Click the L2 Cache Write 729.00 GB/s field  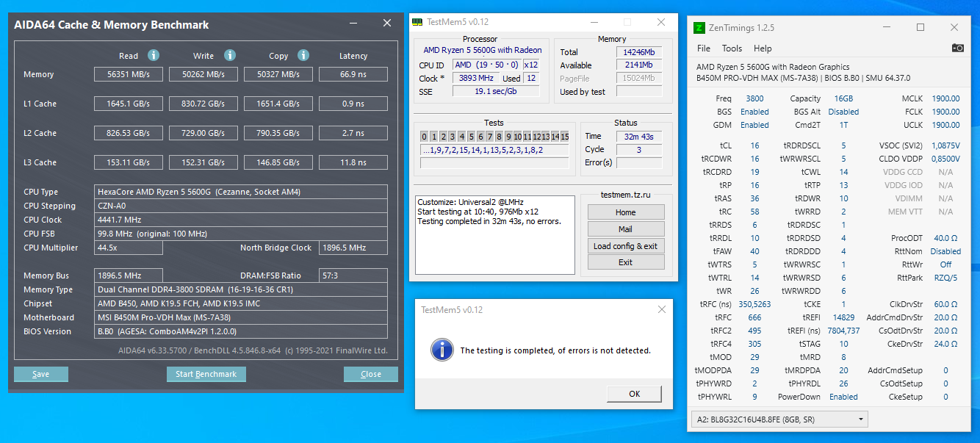(x=203, y=133)
